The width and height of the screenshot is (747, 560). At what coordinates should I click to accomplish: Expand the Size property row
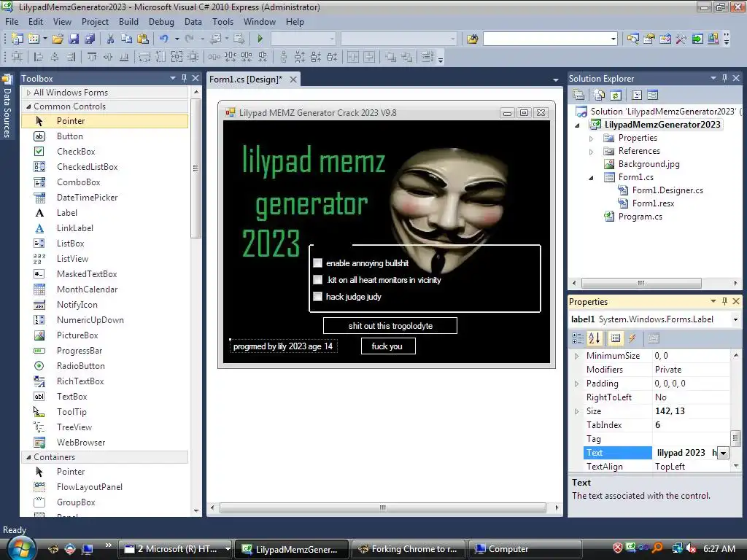click(x=577, y=411)
